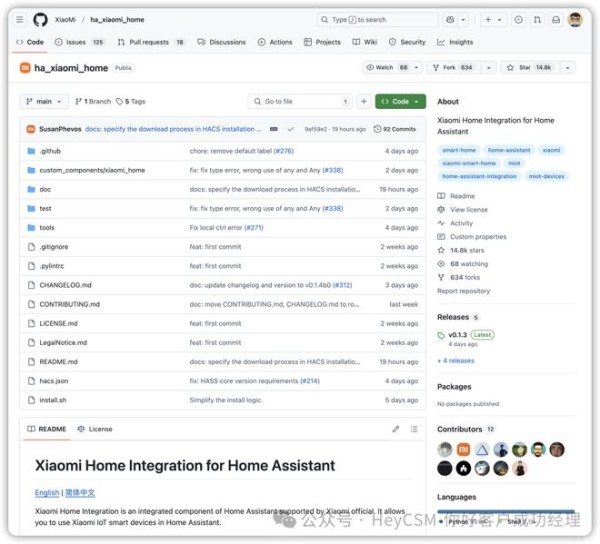
Task: Click the issues icon in header
Action: pos(518,20)
